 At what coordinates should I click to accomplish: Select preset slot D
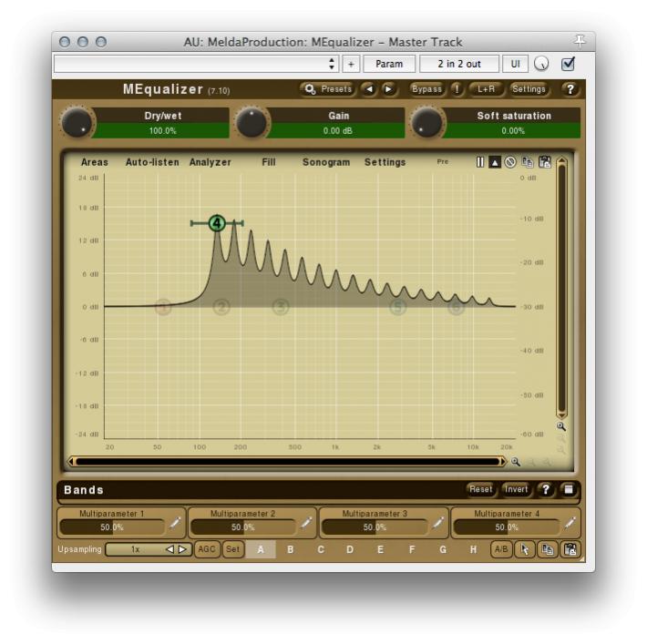350,549
